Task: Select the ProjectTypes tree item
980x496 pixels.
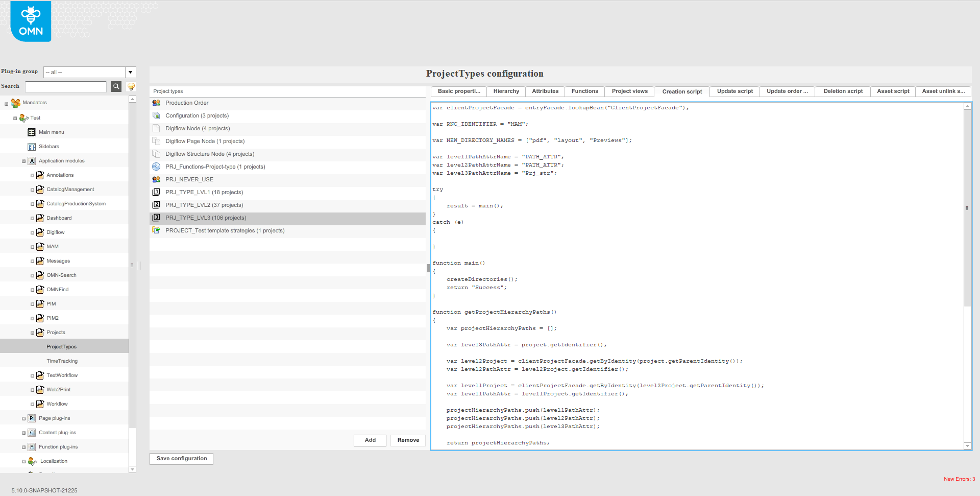Action: (61, 346)
